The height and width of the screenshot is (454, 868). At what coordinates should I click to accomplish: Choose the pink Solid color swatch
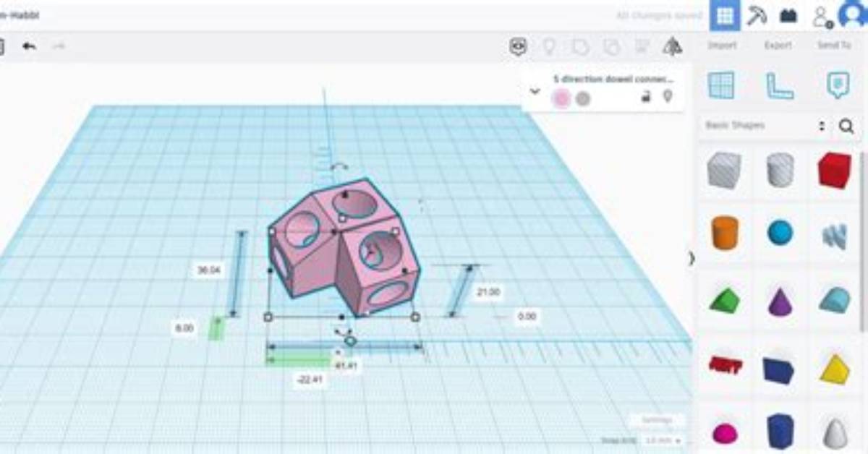tap(561, 99)
